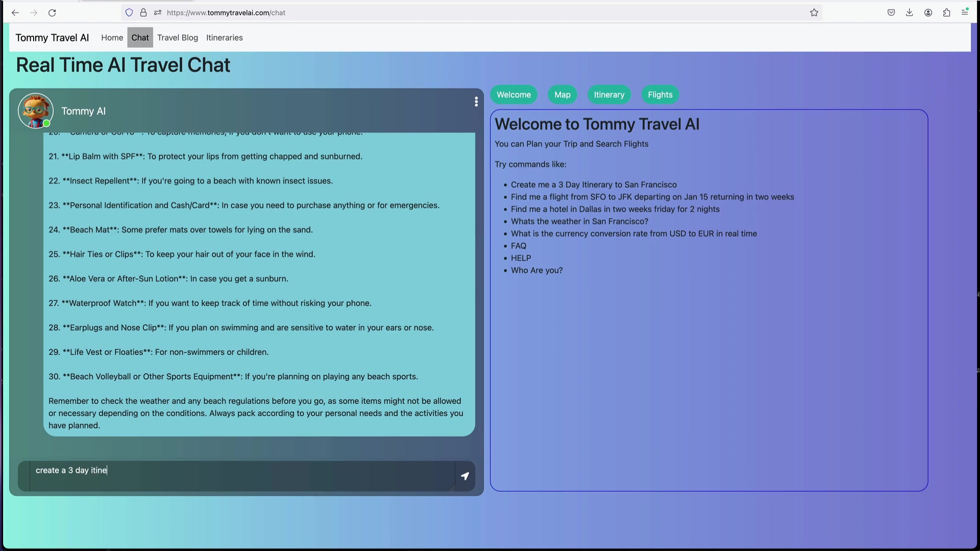The width and height of the screenshot is (980, 551).
Task: Open the browser extensions icon
Action: coord(947,13)
